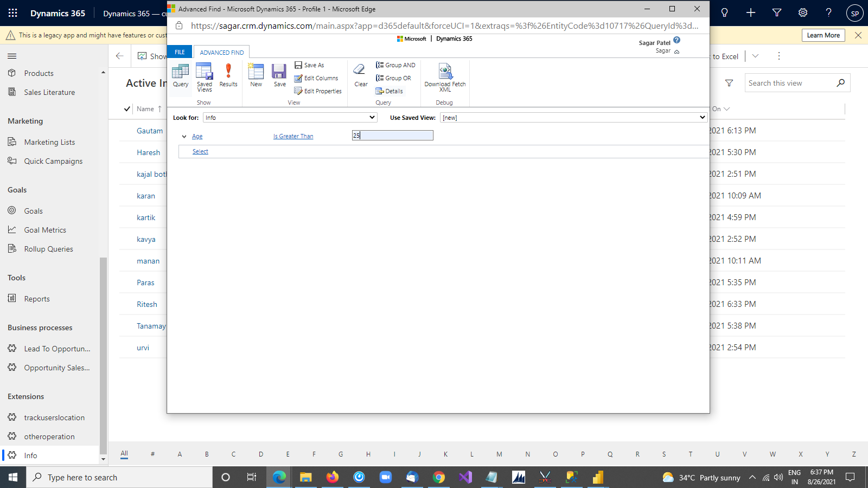Click Save As in the ribbon
This screenshot has width=868, height=488.
[309, 65]
